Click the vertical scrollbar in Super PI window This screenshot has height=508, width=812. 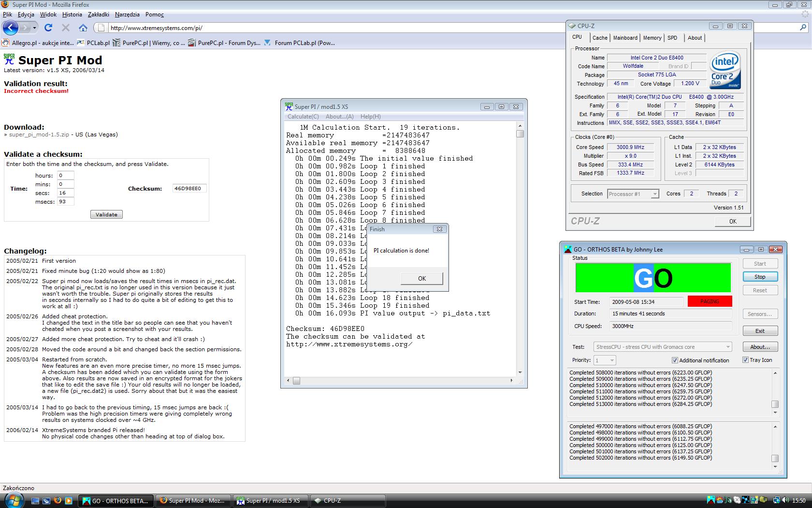520,249
